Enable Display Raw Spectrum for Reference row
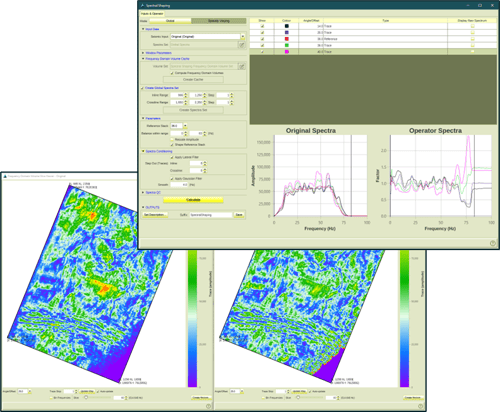The width and height of the screenshot is (500, 412). (473, 39)
